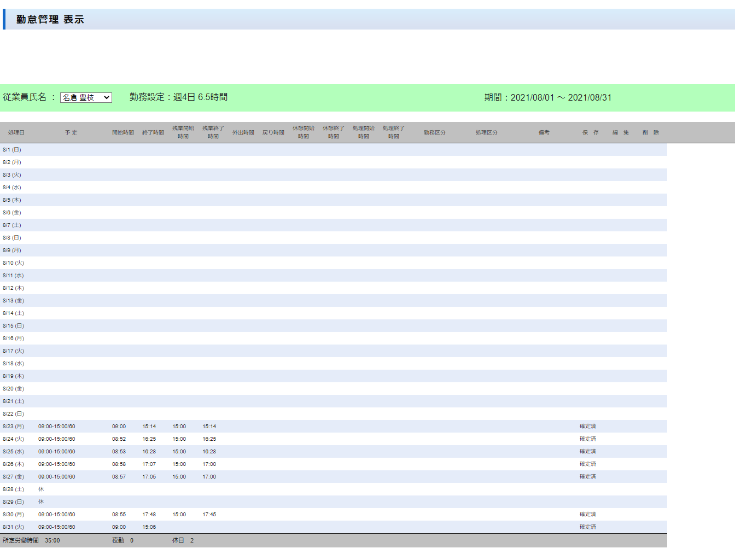Click the 所定労働時間 35:00 total
Image resolution: width=735 pixels, height=560 pixels.
click(x=31, y=541)
